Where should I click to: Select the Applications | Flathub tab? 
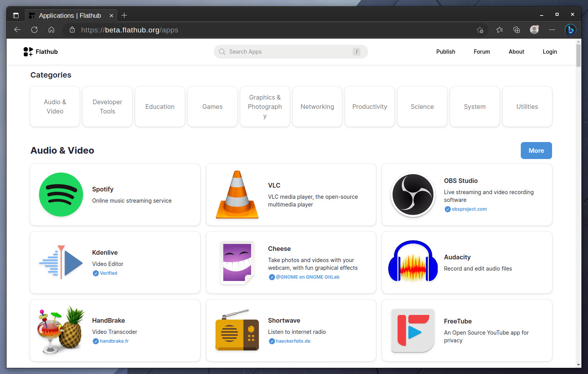tap(71, 15)
